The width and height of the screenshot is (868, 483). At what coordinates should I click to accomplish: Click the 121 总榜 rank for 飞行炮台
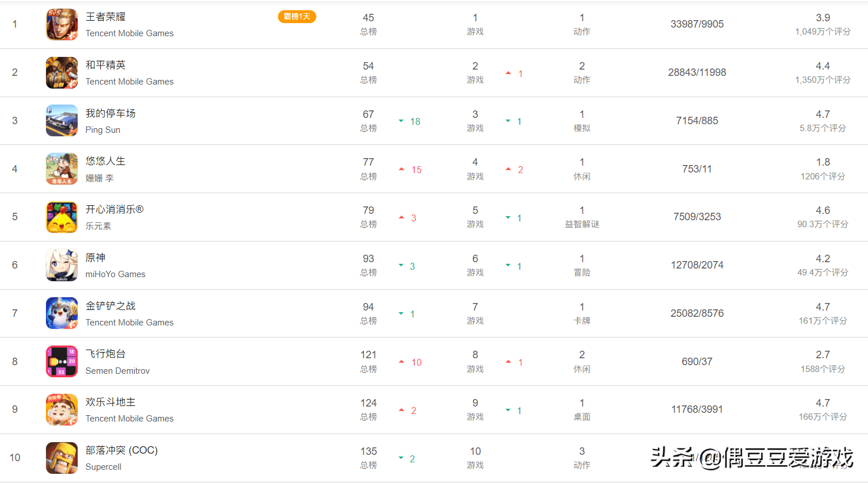coord(369,361)
